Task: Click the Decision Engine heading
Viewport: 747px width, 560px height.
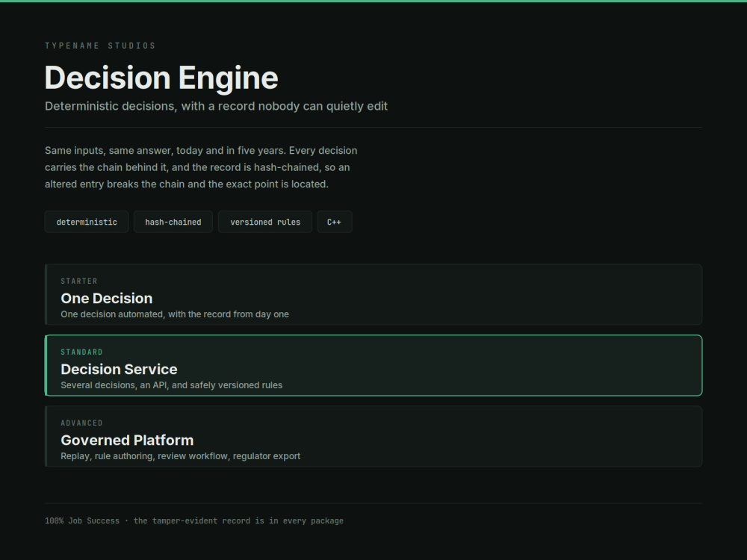Action: pos(161,78)
